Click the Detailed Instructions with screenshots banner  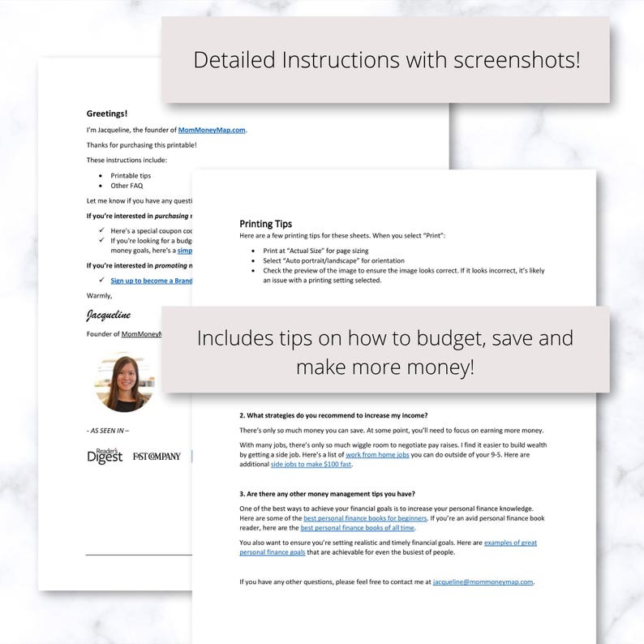point(385,59)
